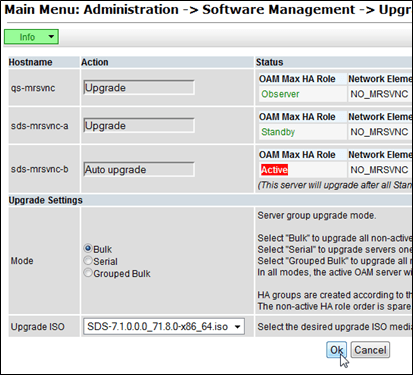The width and height of the screenshot is (413, 375).
Task: Click the Hostname column header
Action: (x=30, y=62)
